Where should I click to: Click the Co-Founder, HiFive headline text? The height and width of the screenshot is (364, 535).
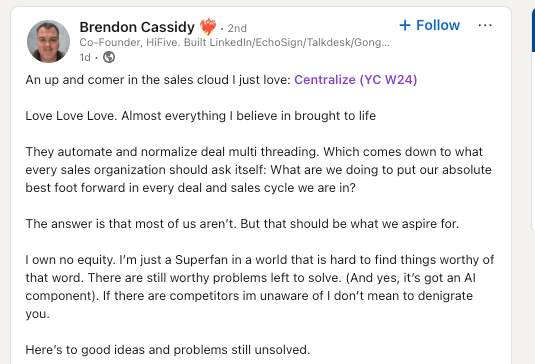tap(234, 42)
